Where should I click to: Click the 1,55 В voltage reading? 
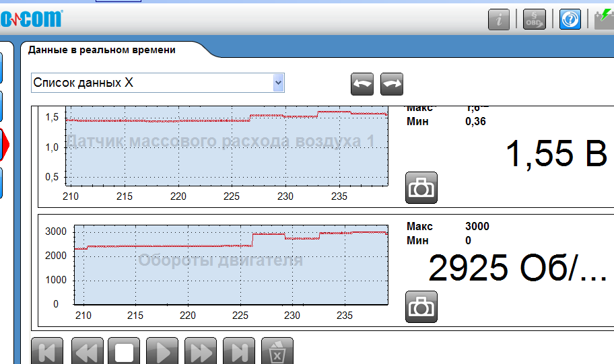tap(556, 154)
